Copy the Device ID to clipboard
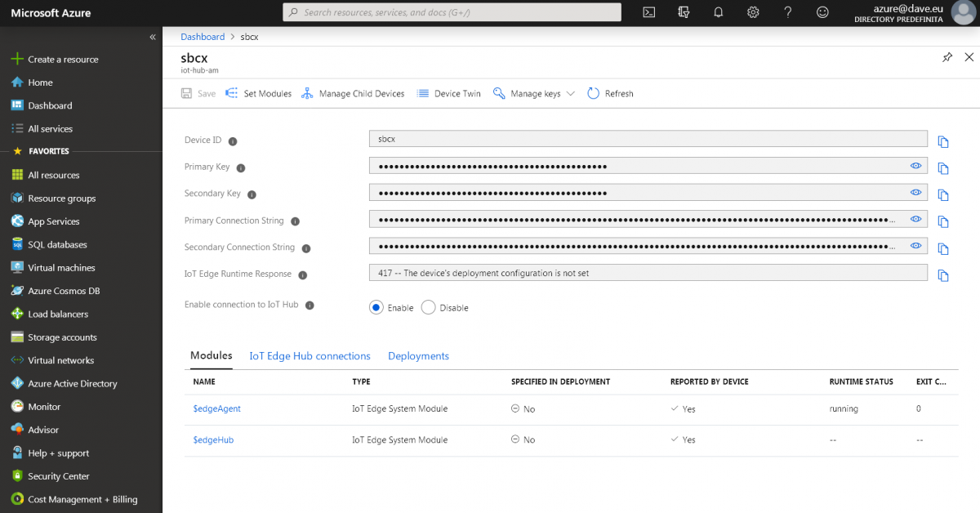980x513 pixels. [943, 141]
